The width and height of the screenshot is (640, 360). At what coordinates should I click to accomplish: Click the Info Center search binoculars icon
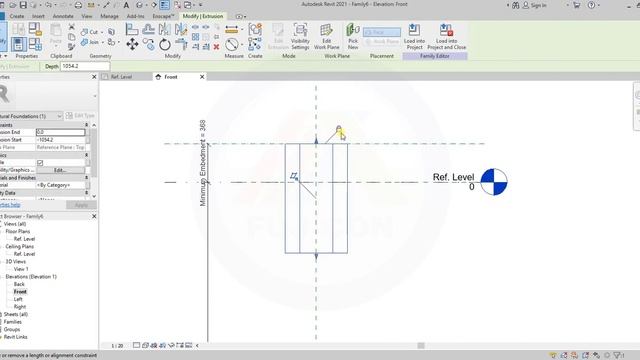coord(516,5)
